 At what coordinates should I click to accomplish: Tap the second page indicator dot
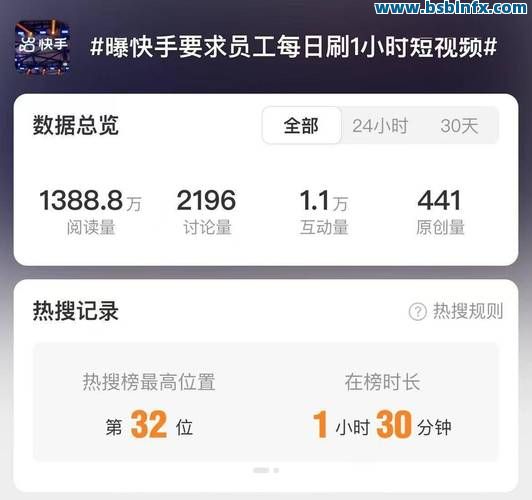276,470
